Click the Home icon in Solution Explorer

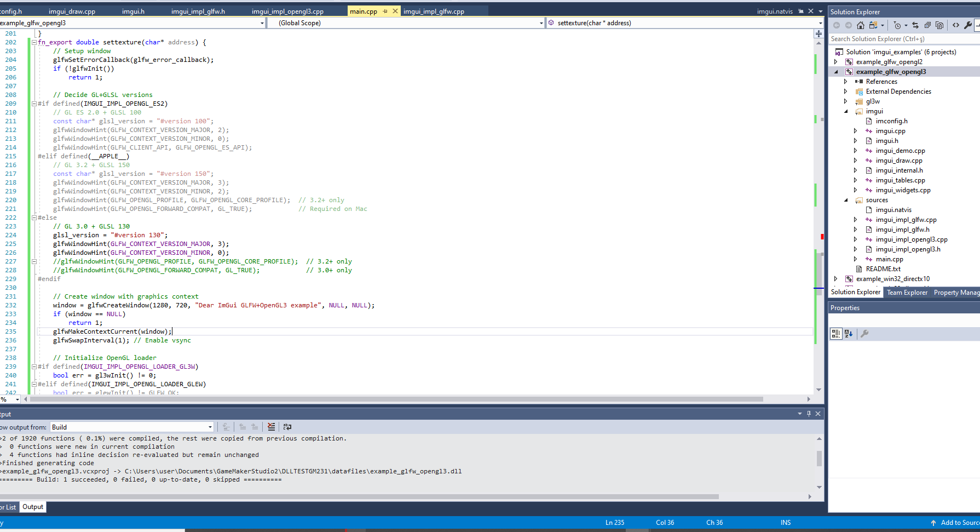point(861,25)
